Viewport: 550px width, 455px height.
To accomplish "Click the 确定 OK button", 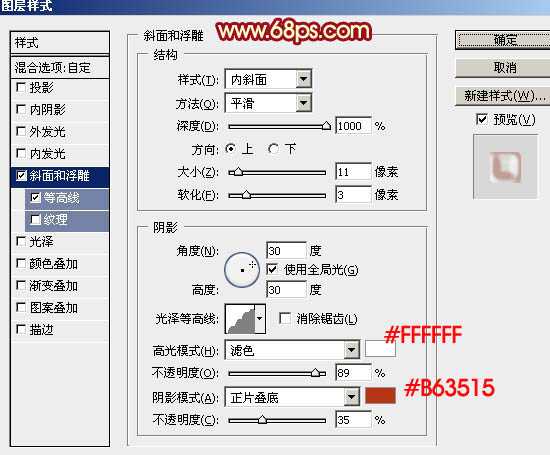I will tap(503, 40).
